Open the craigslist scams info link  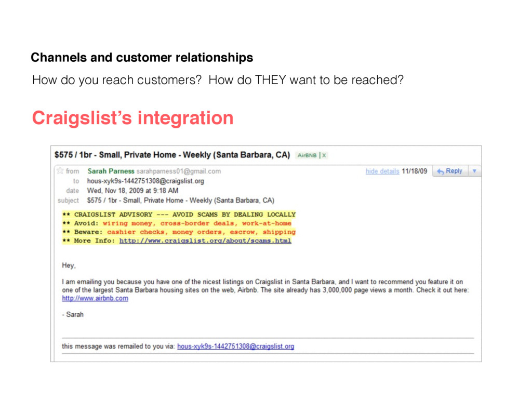[205, 241]
